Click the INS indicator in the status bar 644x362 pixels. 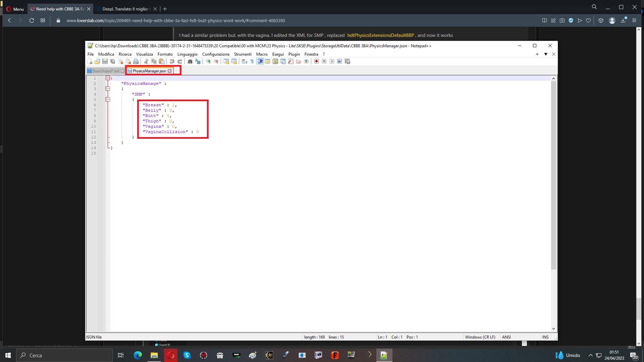point(545,337)
